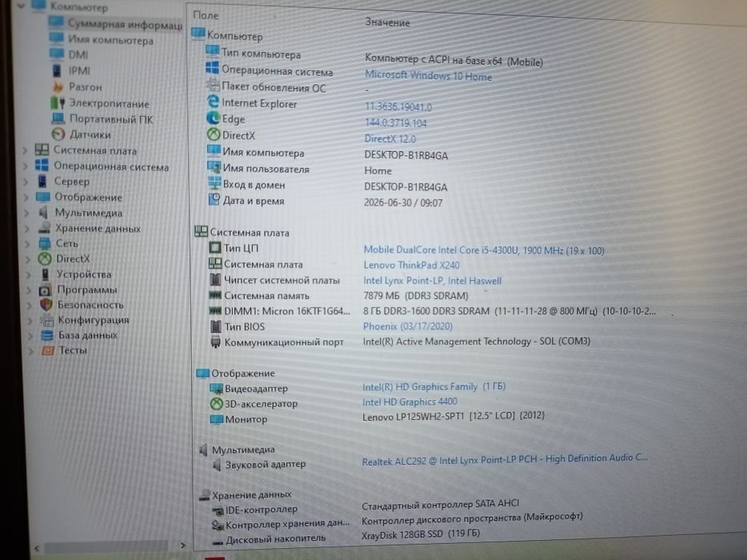
Task: Click the Мультимедиа speaker icon in tree
Action: tap(43, 212)
